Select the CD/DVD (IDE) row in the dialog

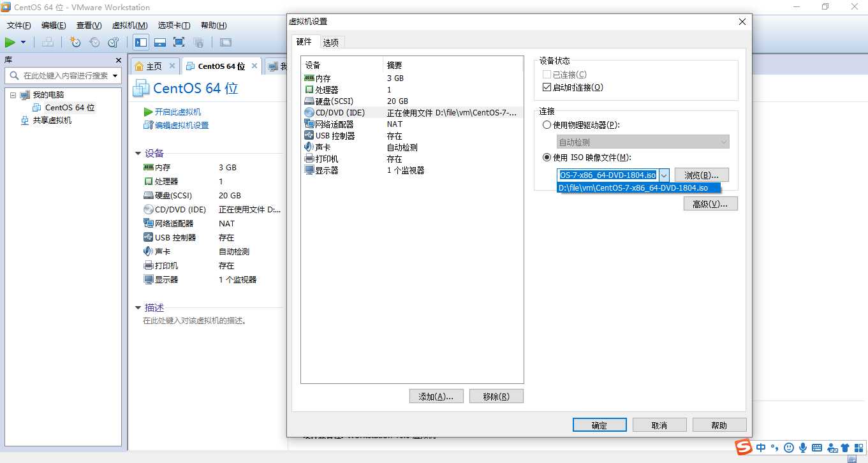(x=412, y=113)
